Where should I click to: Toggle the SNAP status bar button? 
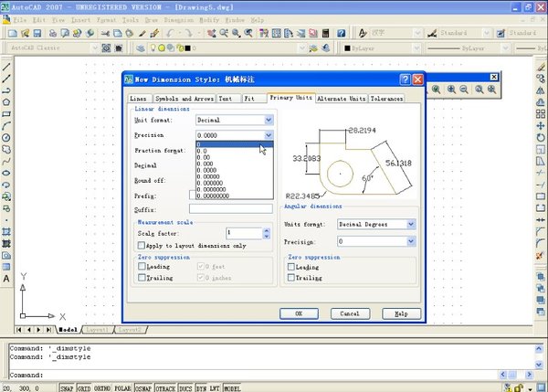[67, 387]
